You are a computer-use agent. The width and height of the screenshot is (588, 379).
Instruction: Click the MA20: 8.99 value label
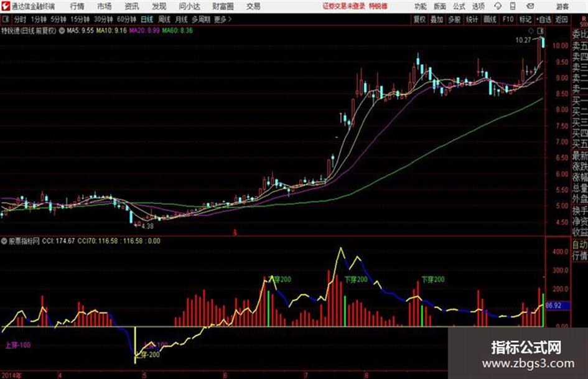[144, 30]
